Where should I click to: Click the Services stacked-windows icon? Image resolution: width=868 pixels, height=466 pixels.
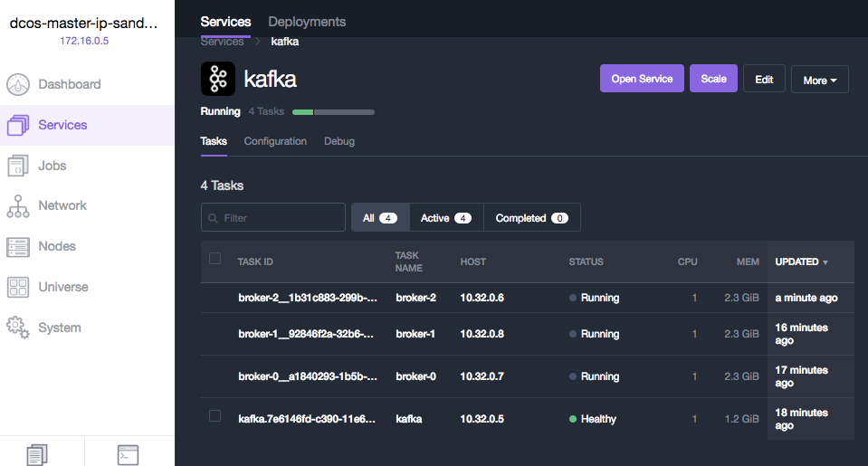(x=18, y=125)
